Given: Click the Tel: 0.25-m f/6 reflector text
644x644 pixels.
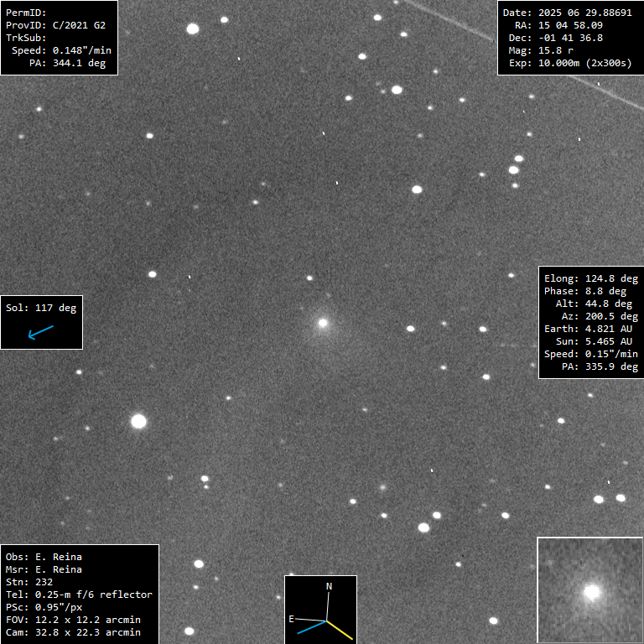Looking at the screenshot, I should tap(79, 595).
